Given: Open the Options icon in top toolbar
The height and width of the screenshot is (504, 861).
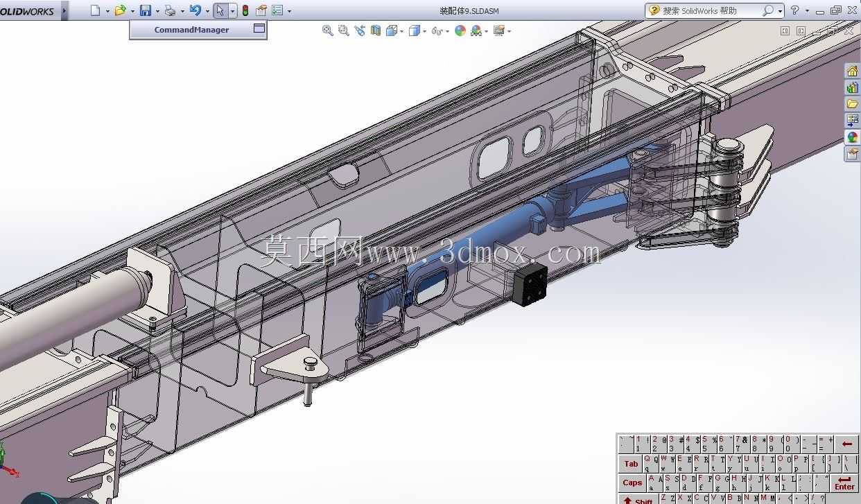Looking at the screenshot, I should click(x=277, y=10).
